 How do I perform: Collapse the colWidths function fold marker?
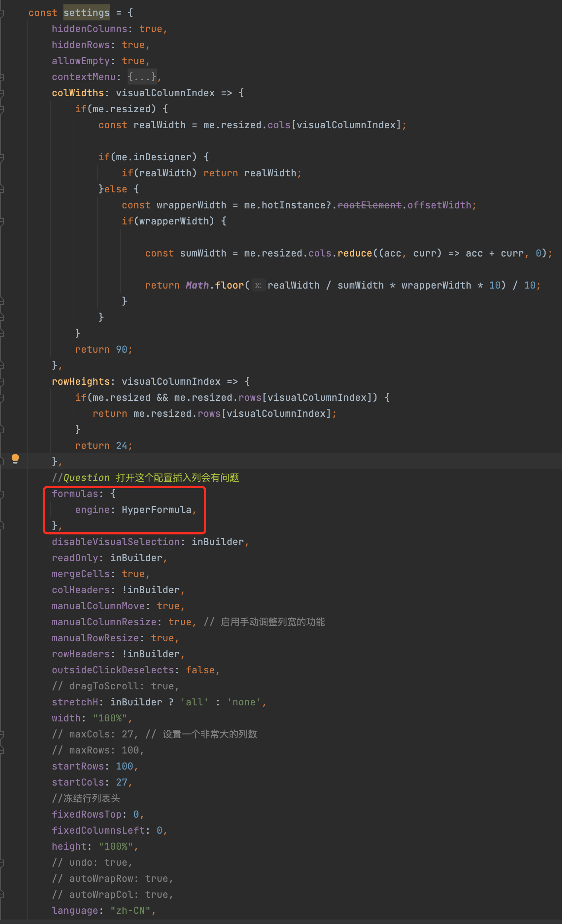pos(2,93)
